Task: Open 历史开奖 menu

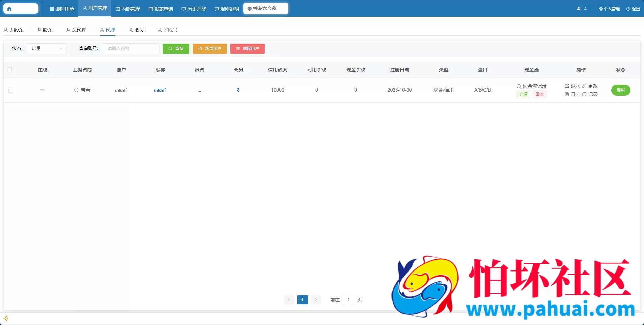Action: point(194,9)
